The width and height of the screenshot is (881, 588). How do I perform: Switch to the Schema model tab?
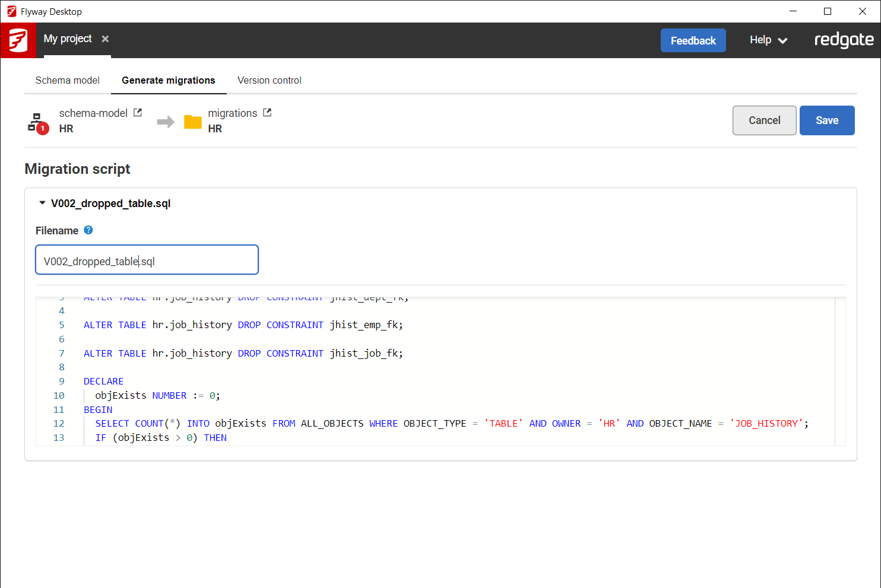(x=68, y=80)
